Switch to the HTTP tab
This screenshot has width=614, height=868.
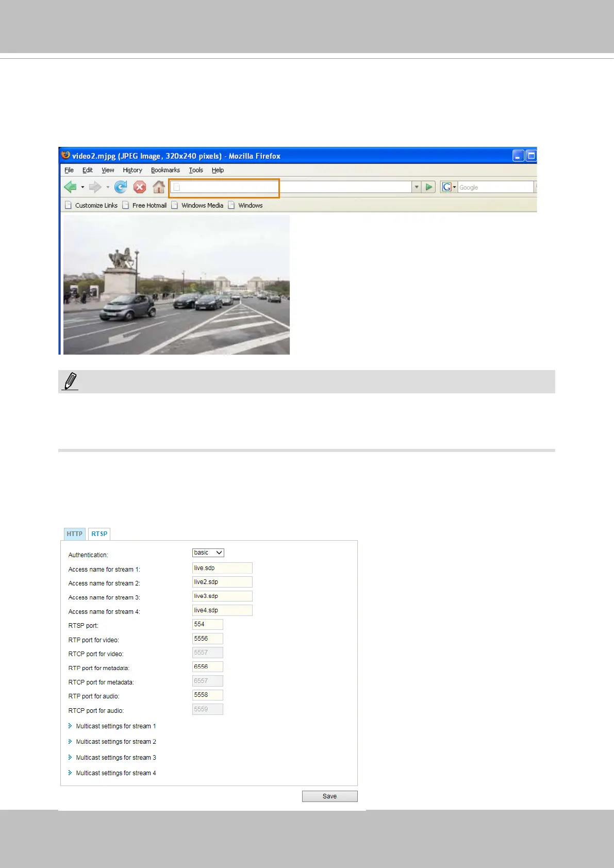75,534
